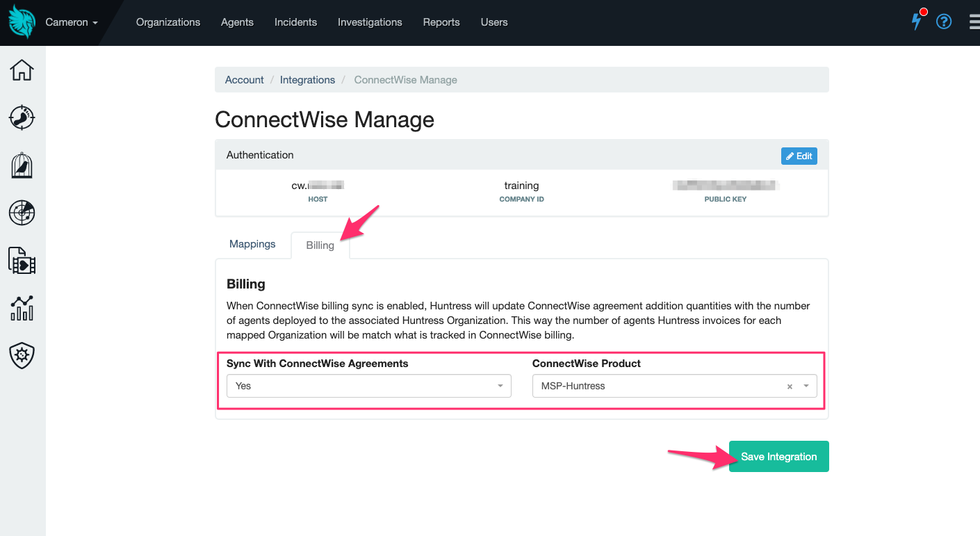The width and height of the screenshot is (980, 536).
Task: Open the radar sidebar icon
Action: coord(22,213)
